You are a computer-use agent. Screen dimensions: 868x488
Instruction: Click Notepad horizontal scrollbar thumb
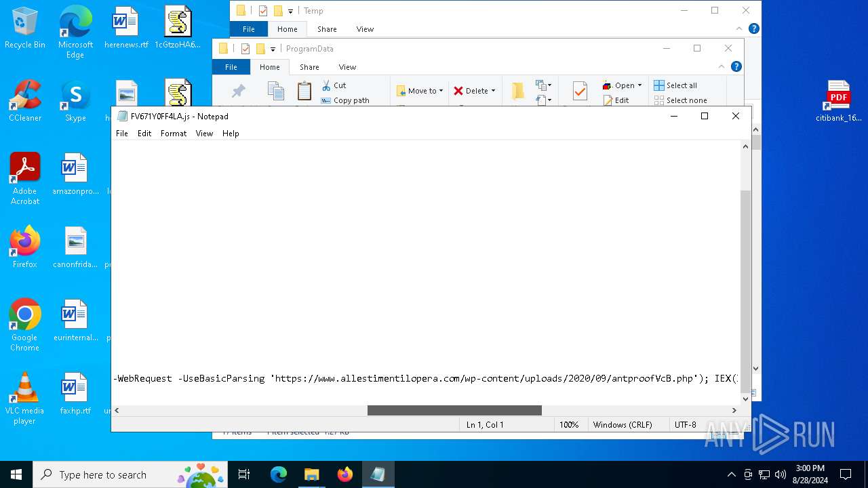pos(454,410)
